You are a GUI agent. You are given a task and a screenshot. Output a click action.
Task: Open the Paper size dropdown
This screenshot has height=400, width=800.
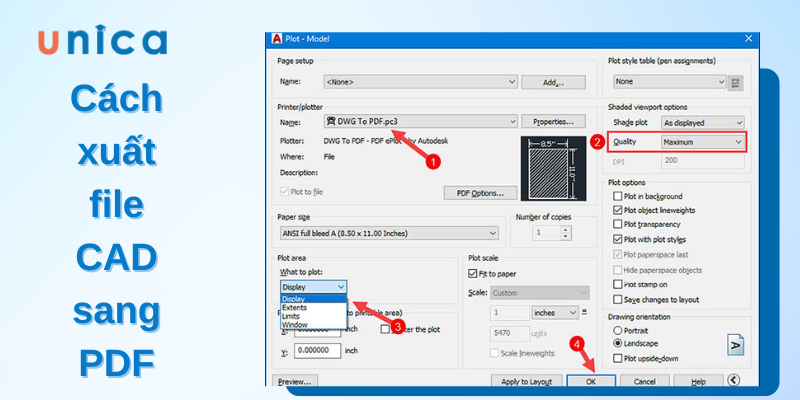coord(388,233)
